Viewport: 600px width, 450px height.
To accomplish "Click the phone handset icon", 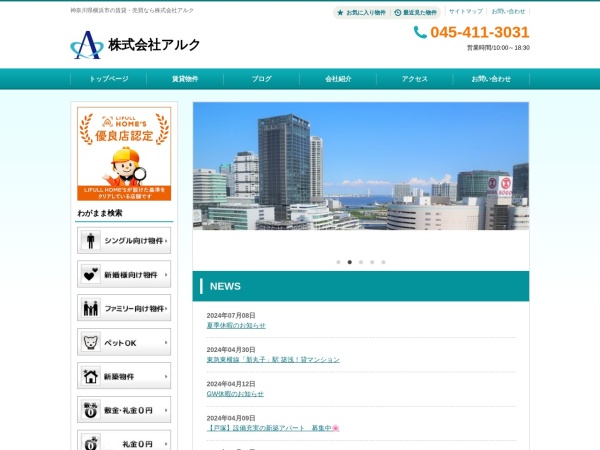I will tap(420, 32).
